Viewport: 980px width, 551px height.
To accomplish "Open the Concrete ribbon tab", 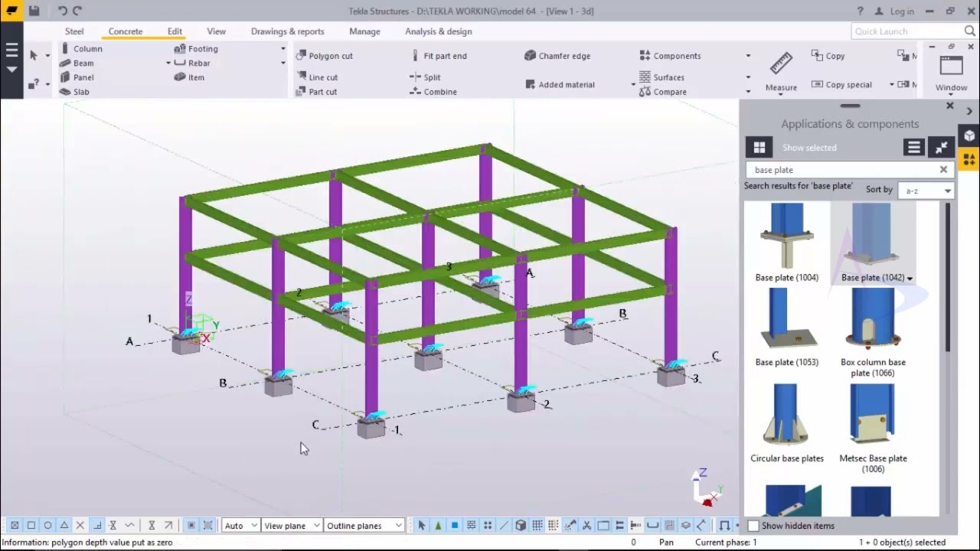I will [x=126, y=31].
